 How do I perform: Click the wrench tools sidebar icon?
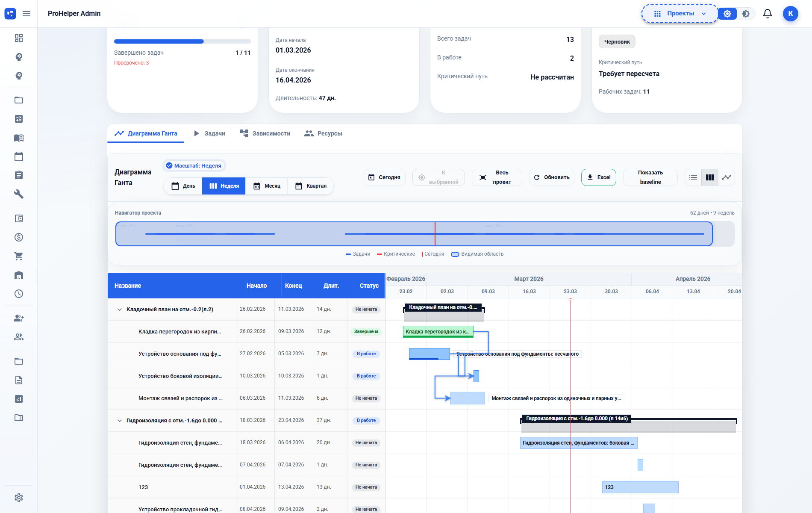point(19,194)
